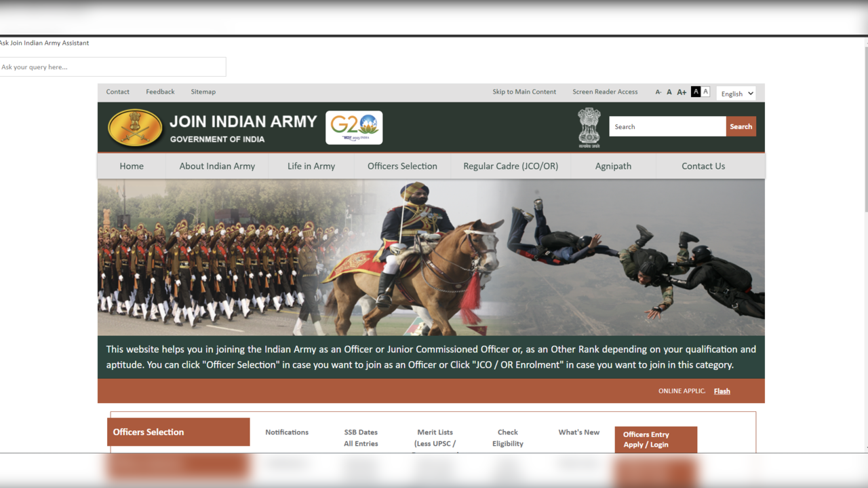Screen dimensions: 868x488
Task: Switch back to the white standard theme toggle
Action: point(705,91)
